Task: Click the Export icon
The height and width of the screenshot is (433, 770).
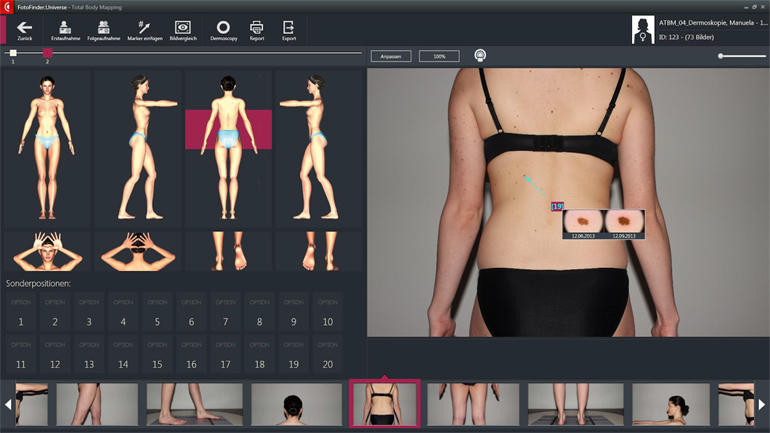Action: pos(289,29)
